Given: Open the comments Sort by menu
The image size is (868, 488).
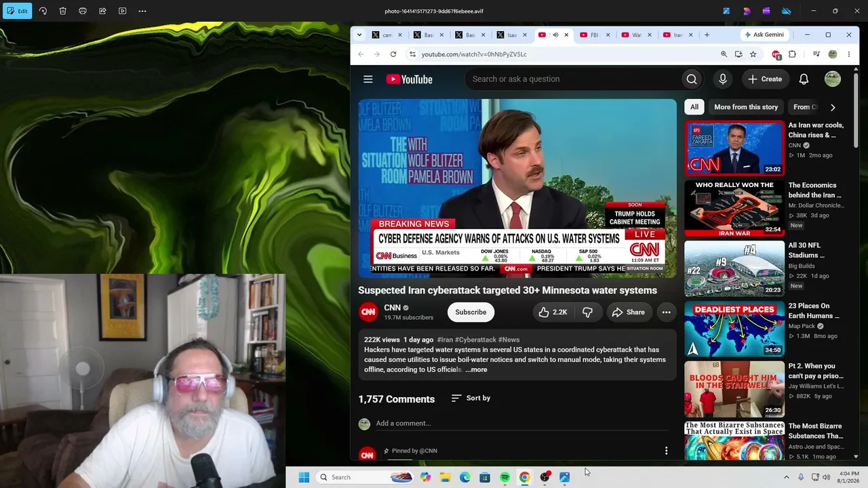Looking at the screenshot, I should [471, 398].
